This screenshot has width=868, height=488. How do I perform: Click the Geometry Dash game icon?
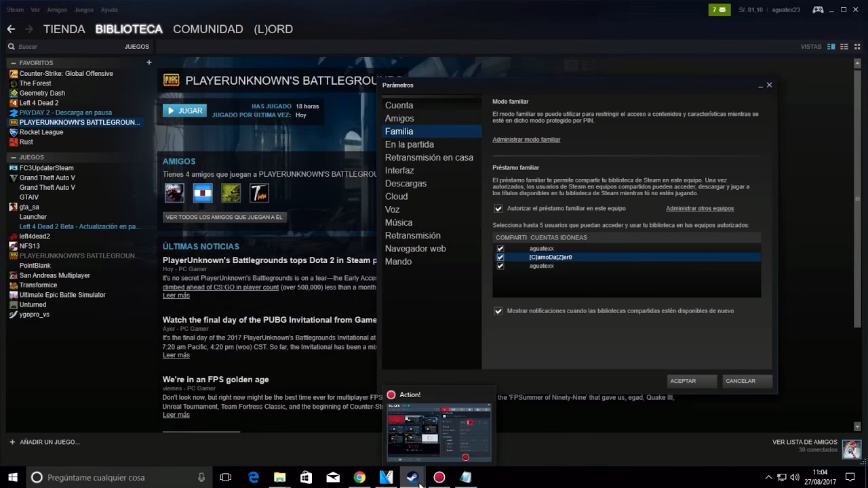point(14,93)
